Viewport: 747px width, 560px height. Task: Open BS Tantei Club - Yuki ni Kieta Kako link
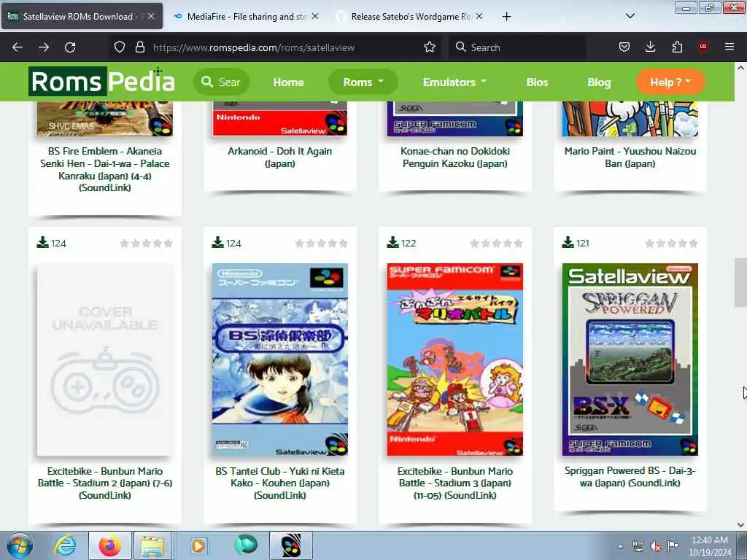279,483
